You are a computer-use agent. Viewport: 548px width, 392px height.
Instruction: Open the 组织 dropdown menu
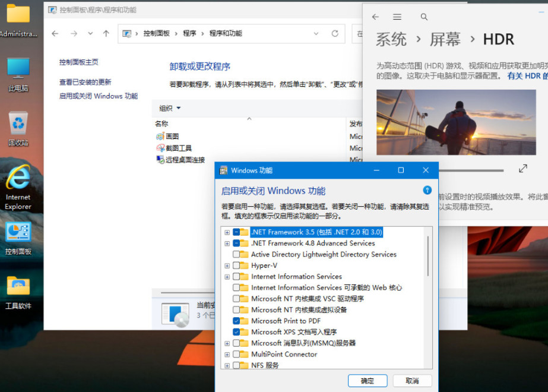[x=170, y=108]
